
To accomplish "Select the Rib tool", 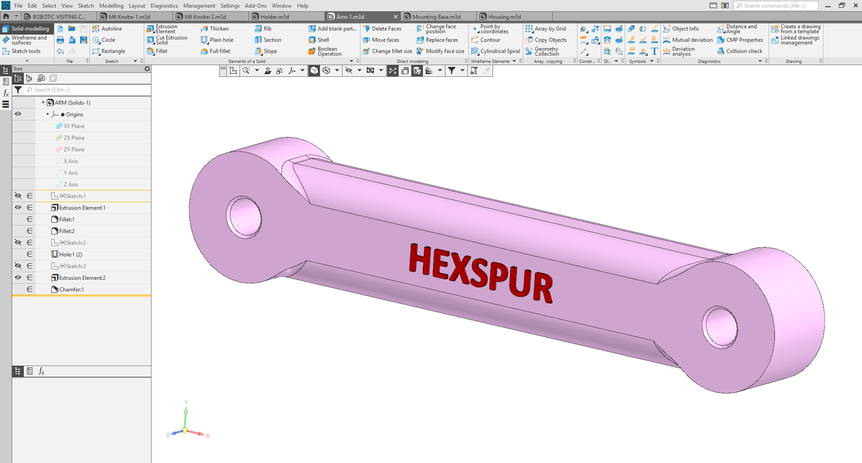I will tap(263, 29).
